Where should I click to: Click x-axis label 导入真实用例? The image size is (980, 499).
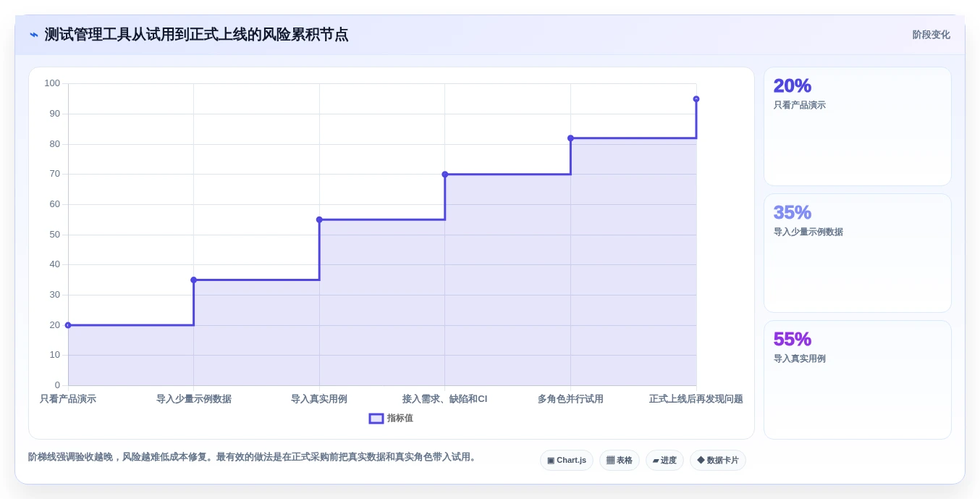pos(319,399)
